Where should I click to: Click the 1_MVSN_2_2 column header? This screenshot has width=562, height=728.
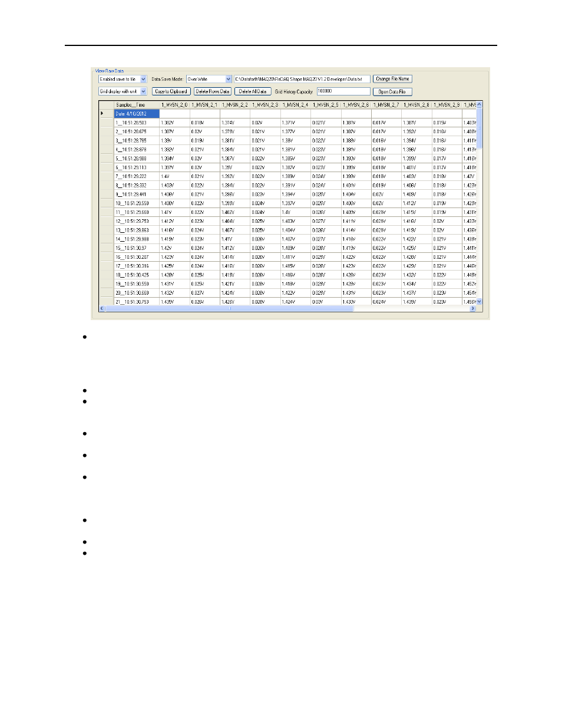[235, 105]
